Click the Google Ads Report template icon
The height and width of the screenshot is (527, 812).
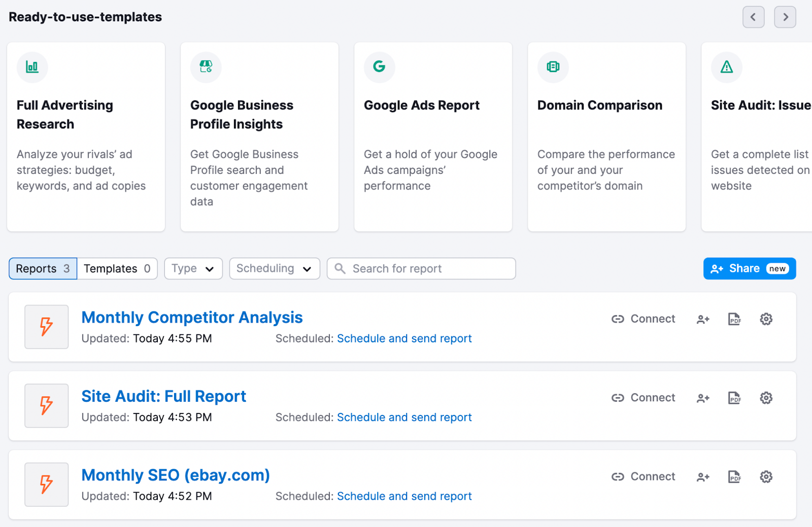click(379, 67)
